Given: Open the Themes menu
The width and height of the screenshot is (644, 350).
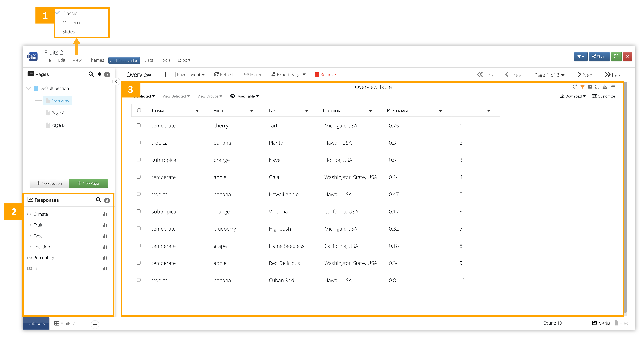Looking at the screenshot, I should coord(96,60).
